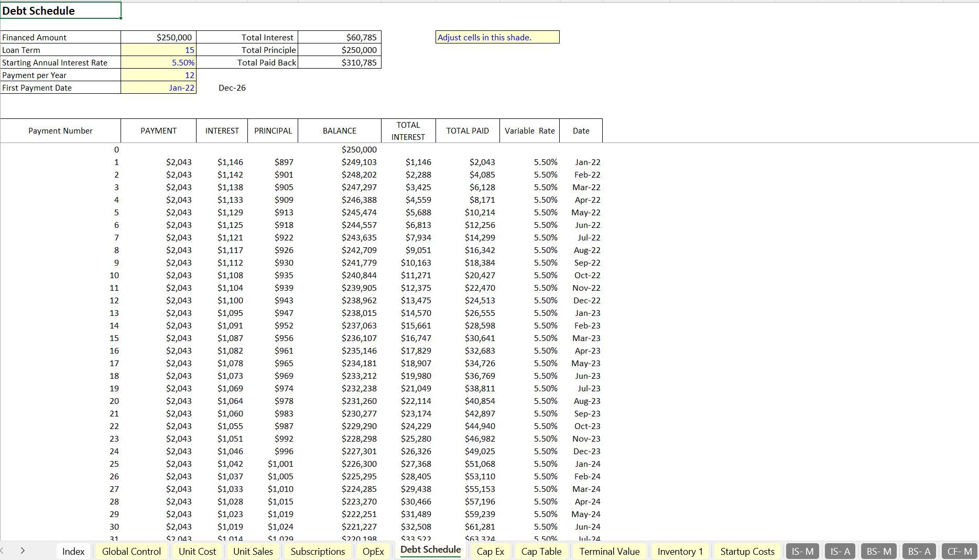This screenshot has height=560, width=979.
Task: Click the Jan-24 date cell
Action: [x=581, y=464]
